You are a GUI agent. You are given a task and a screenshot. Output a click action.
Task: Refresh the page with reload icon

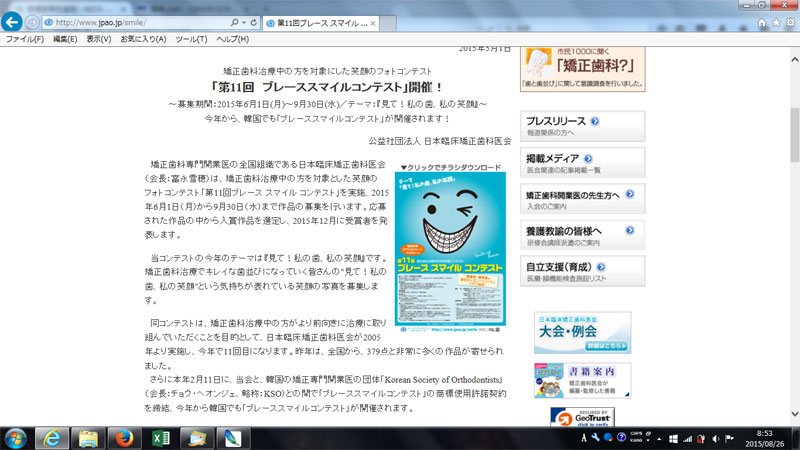pyautogui.click(x=254, y=22)
